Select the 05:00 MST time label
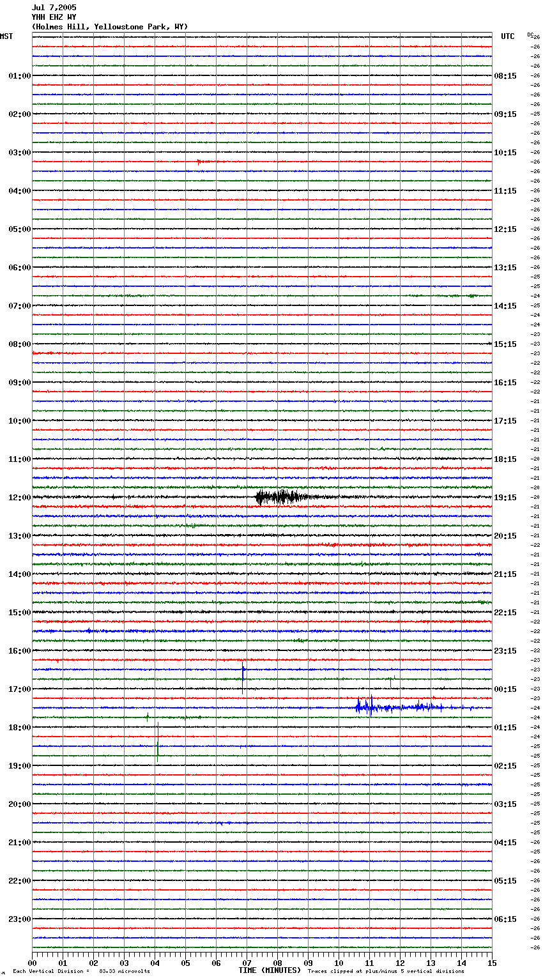 point(20,229)
